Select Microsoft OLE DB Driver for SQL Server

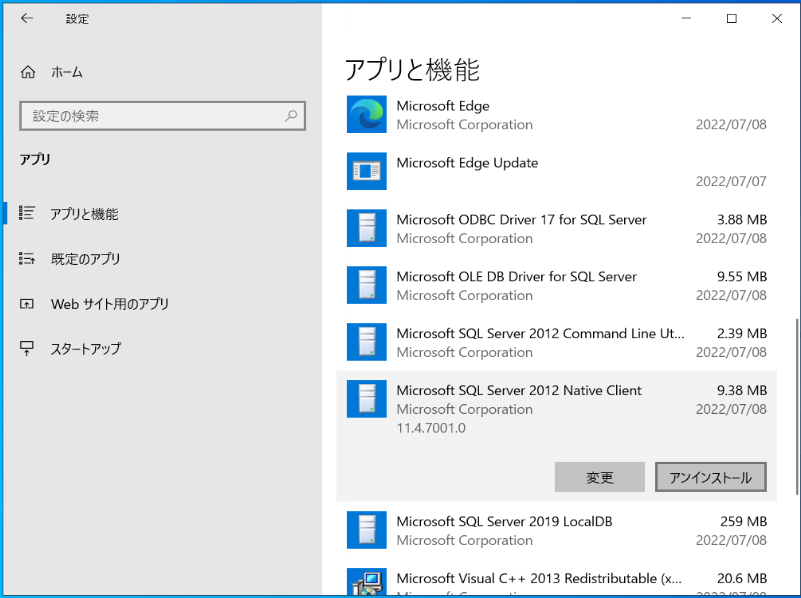click(516, 277)
